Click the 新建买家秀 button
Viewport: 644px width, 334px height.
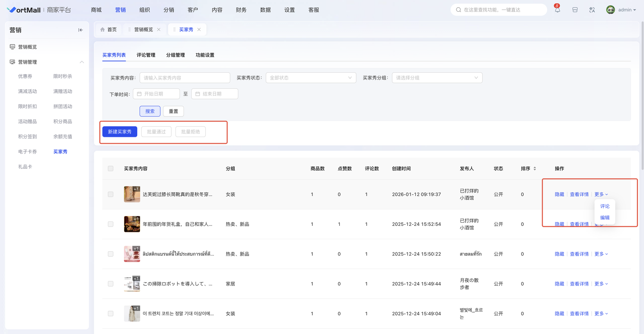[120, 132]
